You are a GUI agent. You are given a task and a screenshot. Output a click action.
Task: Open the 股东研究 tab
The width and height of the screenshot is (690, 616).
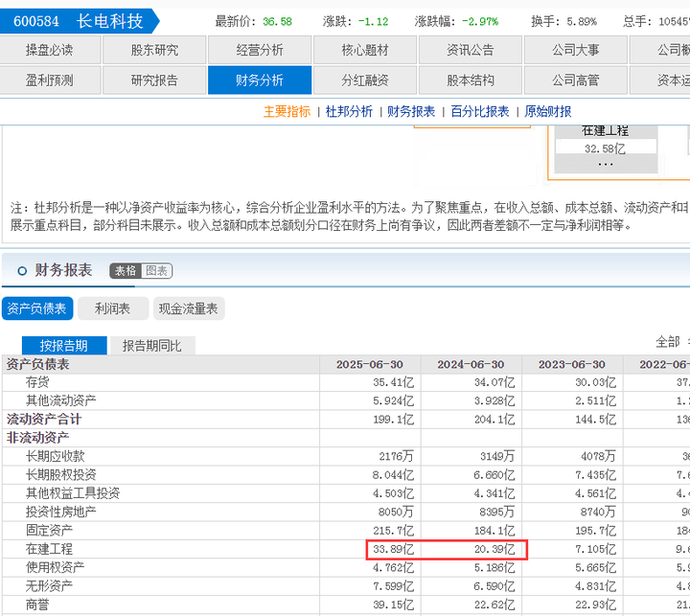[154, 50]
